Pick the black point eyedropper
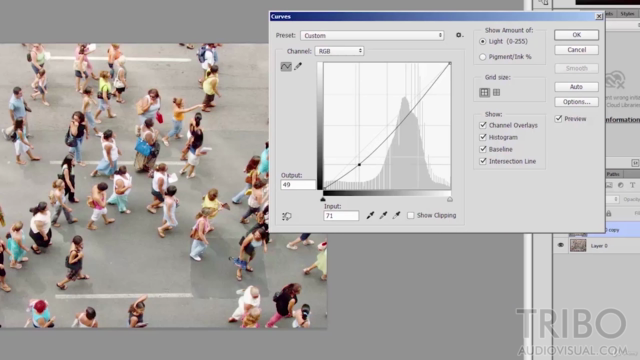The height and width of the screenshot is (360, 640). [370, 215]
